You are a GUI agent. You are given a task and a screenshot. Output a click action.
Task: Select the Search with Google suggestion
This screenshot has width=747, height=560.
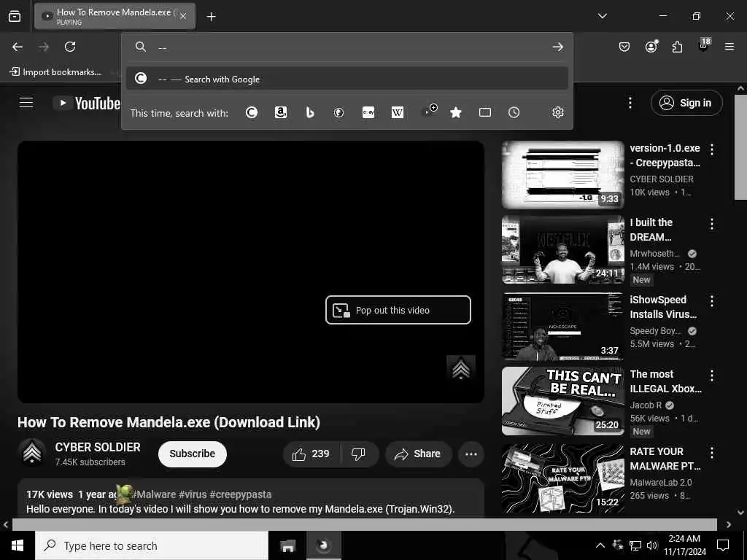coord(347,79)
